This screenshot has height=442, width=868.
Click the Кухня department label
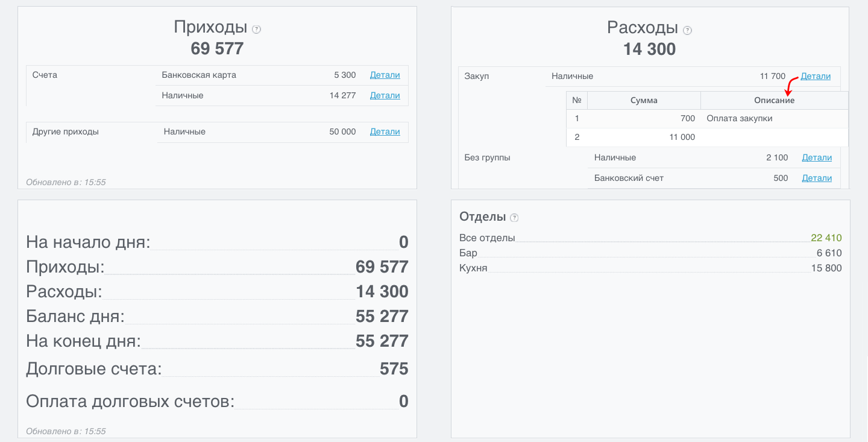(x=473, y=268)
